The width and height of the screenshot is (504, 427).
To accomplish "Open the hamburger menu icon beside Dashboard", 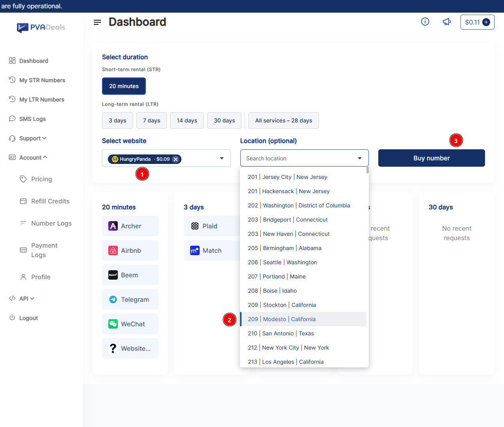I will click(x=97, y=23).
